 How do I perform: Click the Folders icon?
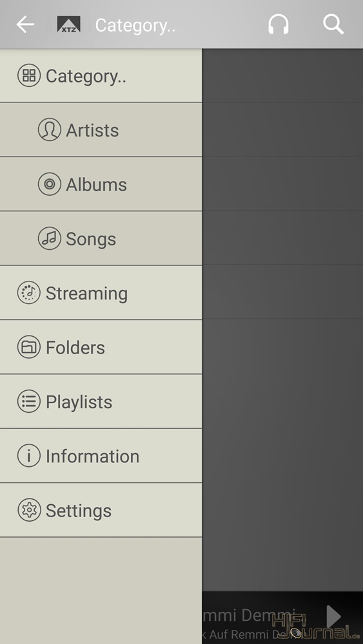29,347
